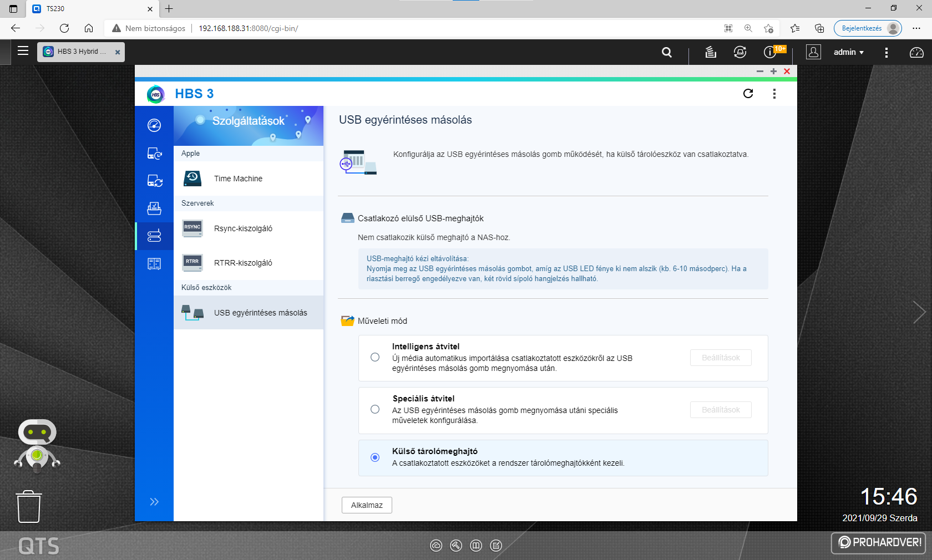Viewport: 932px width, 560px height.
Task: Click Beállítások for Speciális átvitel
Action: pyautogui.click(x=721, y=410)
